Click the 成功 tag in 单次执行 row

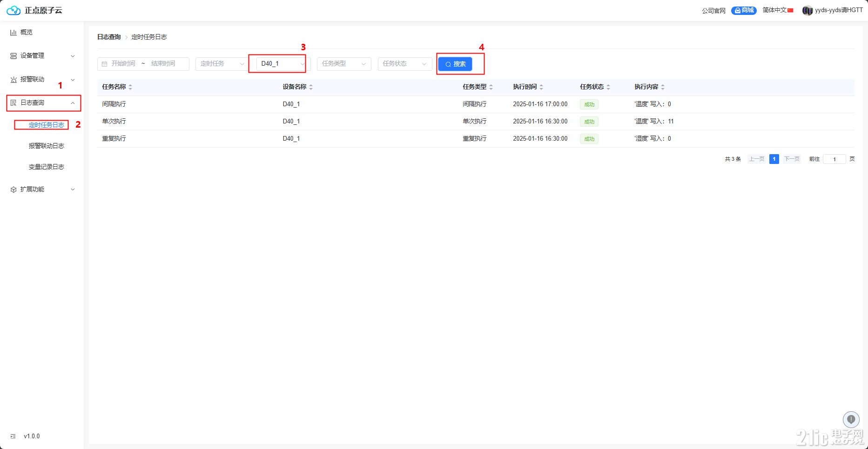[589, 122]
